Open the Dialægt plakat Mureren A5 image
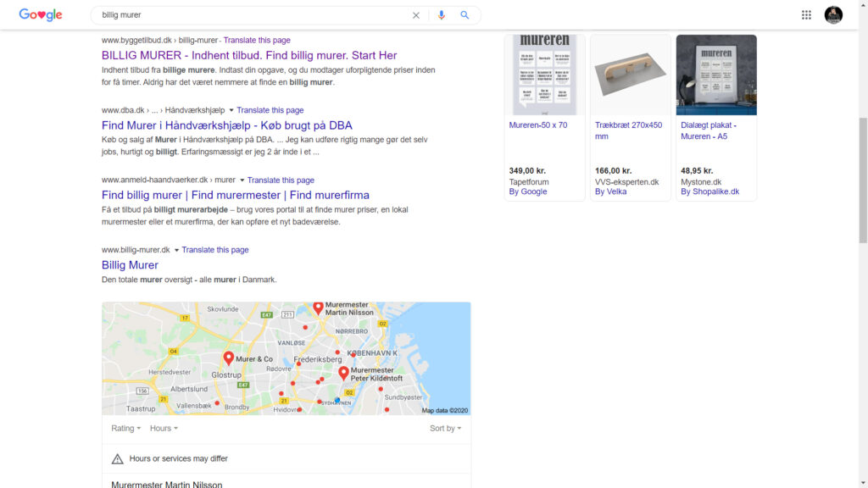Screen dimensions: 868x488 [715, 75]
